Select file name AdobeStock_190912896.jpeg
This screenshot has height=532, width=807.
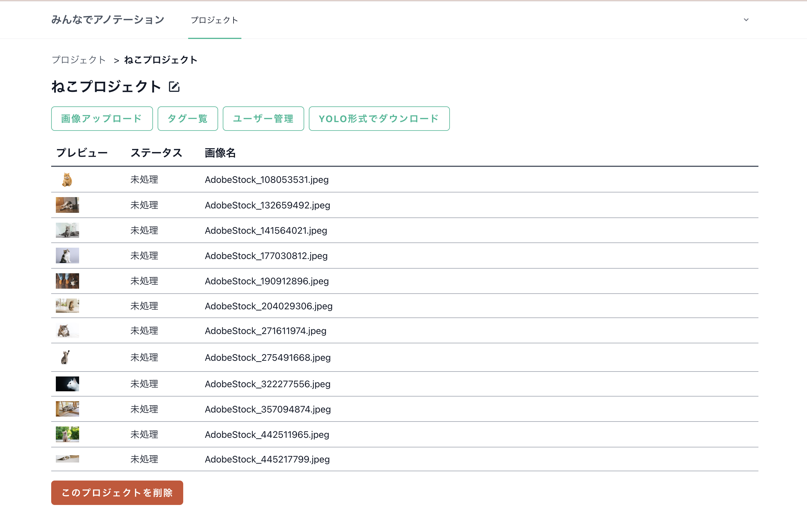[x=267, y=281]
